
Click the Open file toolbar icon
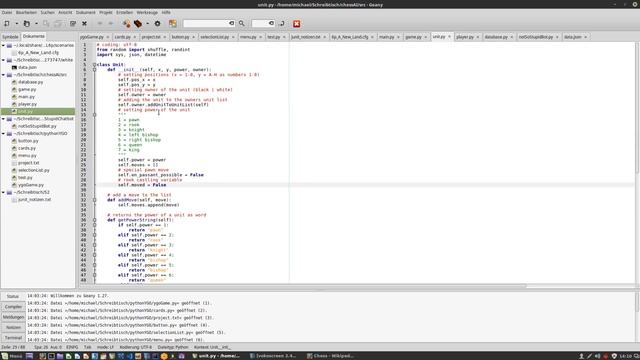coord(27,24)
